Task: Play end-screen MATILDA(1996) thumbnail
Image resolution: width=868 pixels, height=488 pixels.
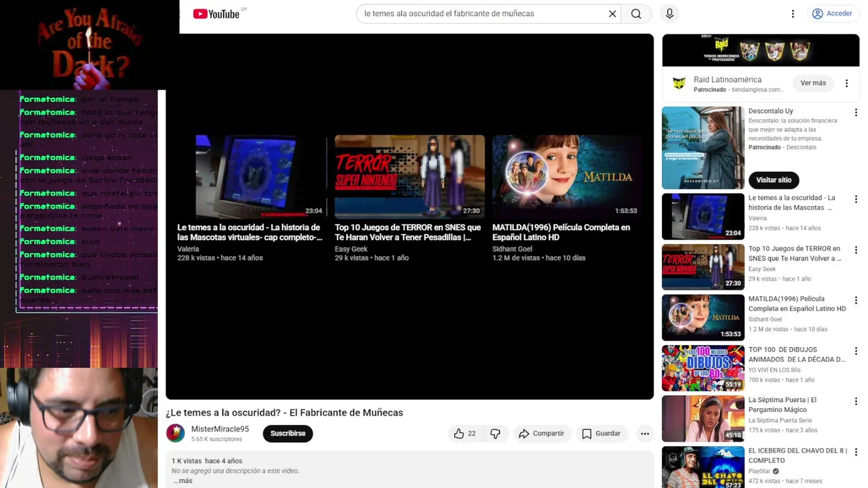Action: [x=567, y=176]
